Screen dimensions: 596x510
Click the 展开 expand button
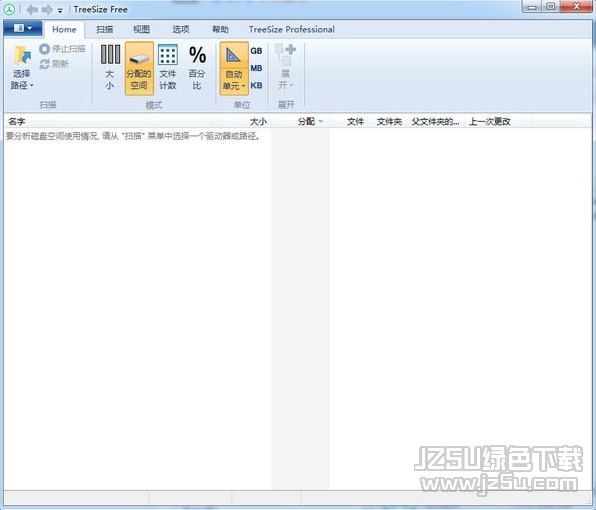click(x=285, y=68)
